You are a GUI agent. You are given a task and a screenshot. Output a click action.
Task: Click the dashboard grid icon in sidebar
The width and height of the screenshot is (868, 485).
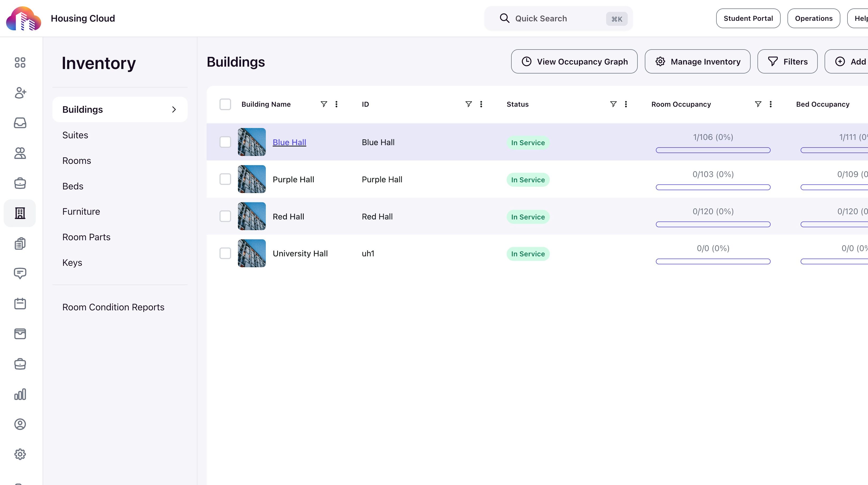click(x=20, y=62)
